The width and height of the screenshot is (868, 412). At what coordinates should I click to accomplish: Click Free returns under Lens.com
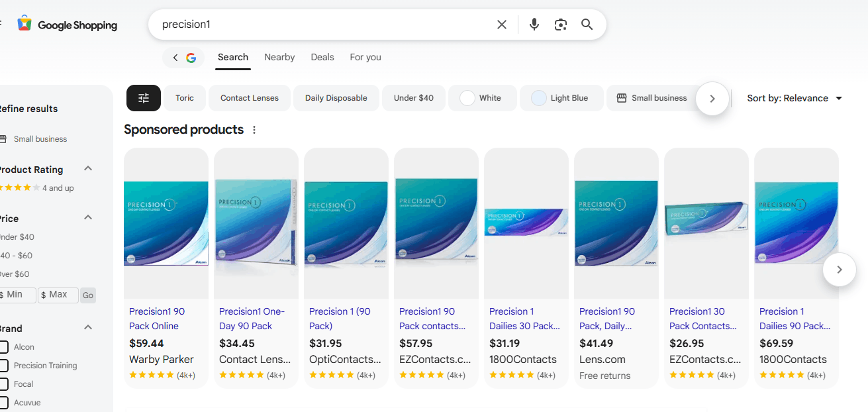tap(605, 376)
